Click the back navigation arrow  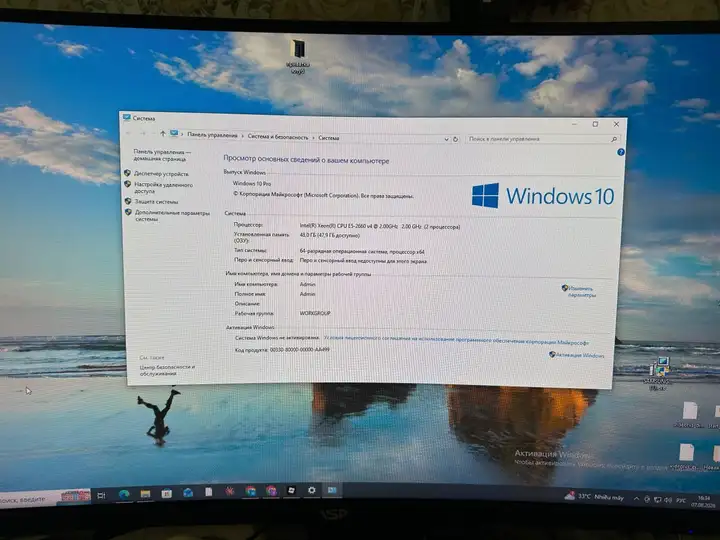tap(129, 133)
